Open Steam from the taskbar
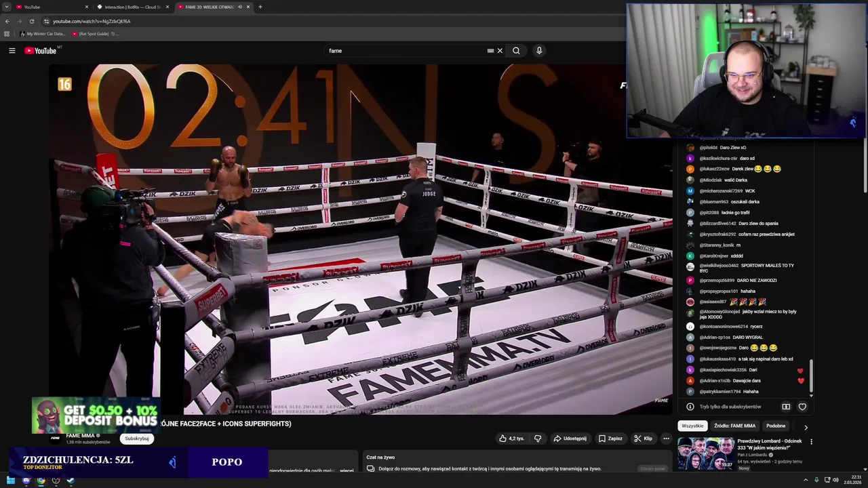Image resolution: width=868 pixels, height=488 pixels. [71, 481]
